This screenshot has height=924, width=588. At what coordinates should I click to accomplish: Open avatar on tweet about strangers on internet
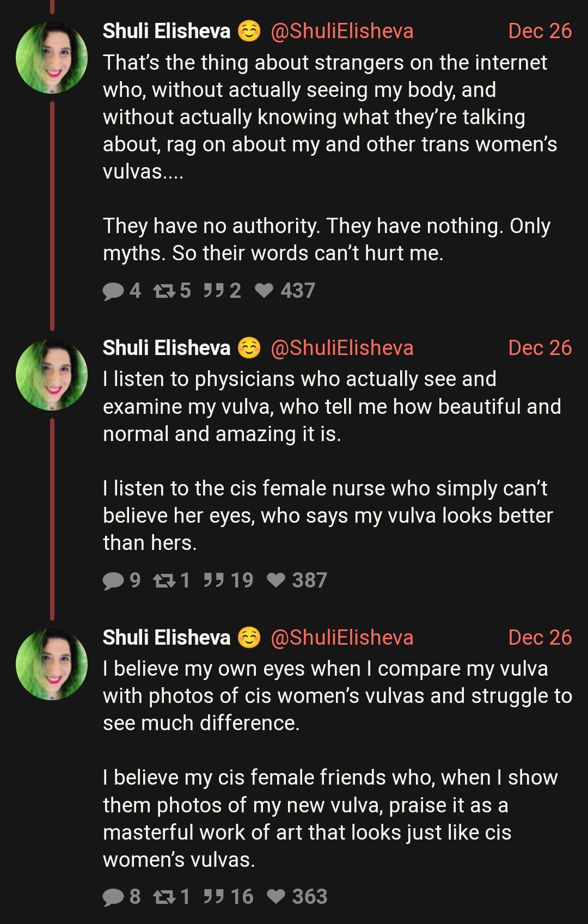coord(52,58)
